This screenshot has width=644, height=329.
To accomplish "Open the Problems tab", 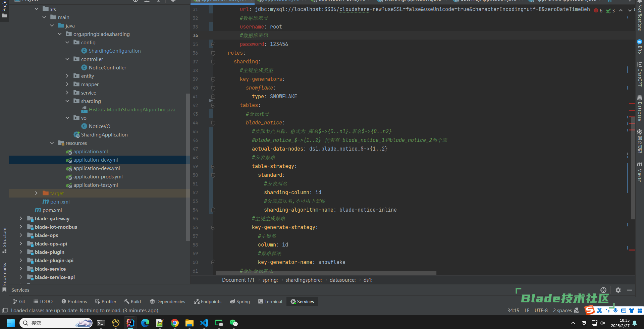I will pyautogui.click(x=74, y=301).
